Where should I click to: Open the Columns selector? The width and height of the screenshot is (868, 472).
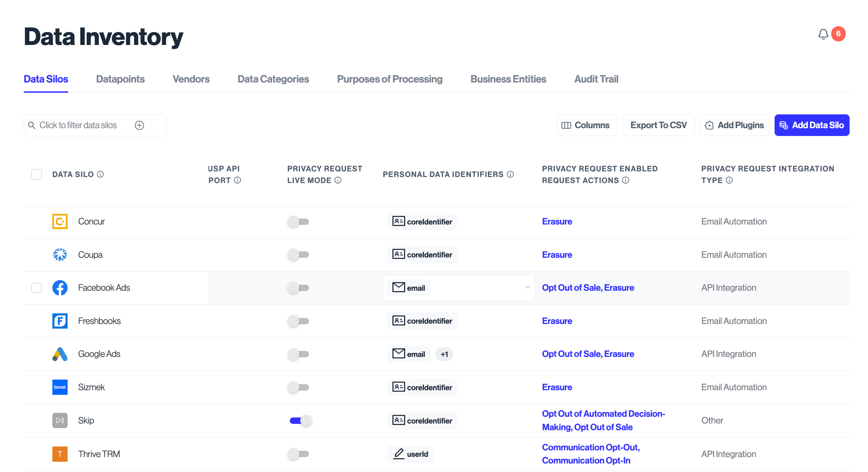[x=587, y=125]
